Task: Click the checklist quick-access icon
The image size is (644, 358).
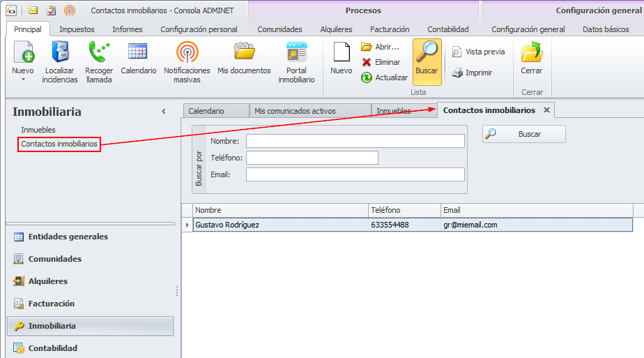Action: (x=52, y=10)
